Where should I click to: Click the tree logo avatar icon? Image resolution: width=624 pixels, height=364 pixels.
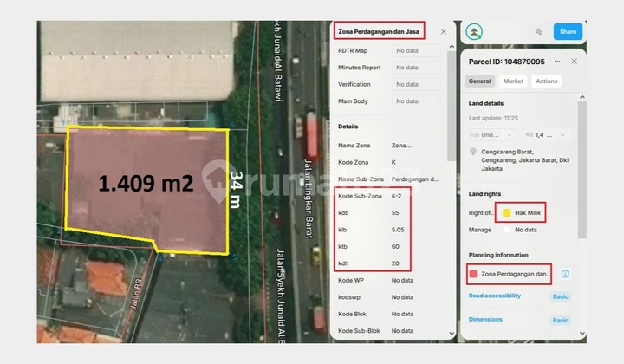[474, 31]
